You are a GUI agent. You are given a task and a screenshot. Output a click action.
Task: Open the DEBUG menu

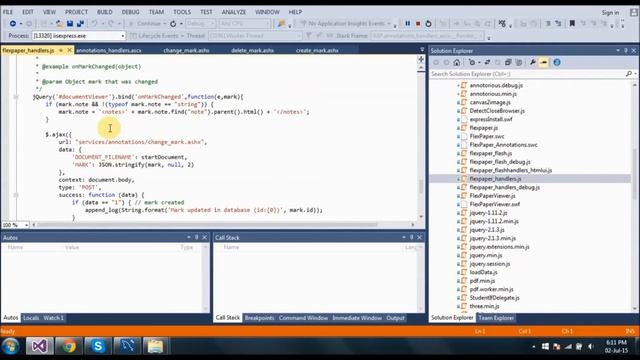pyautogui.click(x=131, y=12)
